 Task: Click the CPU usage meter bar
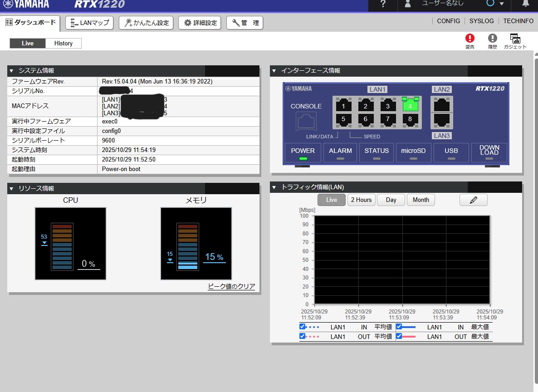click(62, 246)
